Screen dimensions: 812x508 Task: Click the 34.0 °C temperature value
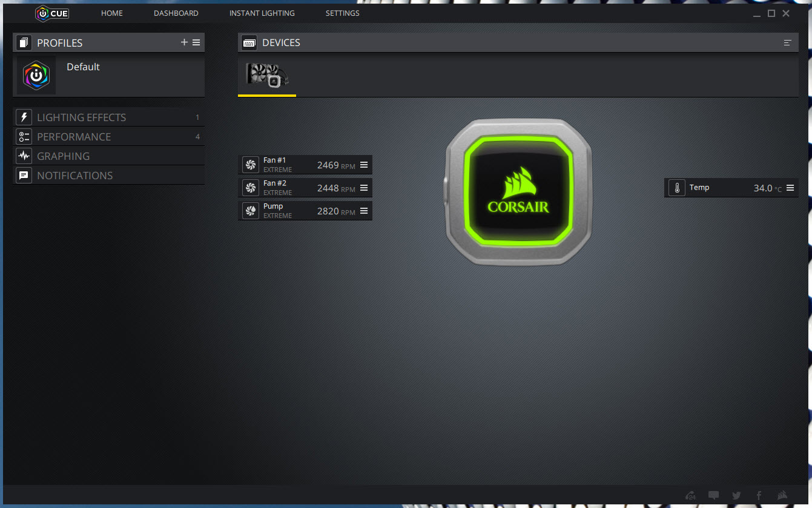click(767, 188)
